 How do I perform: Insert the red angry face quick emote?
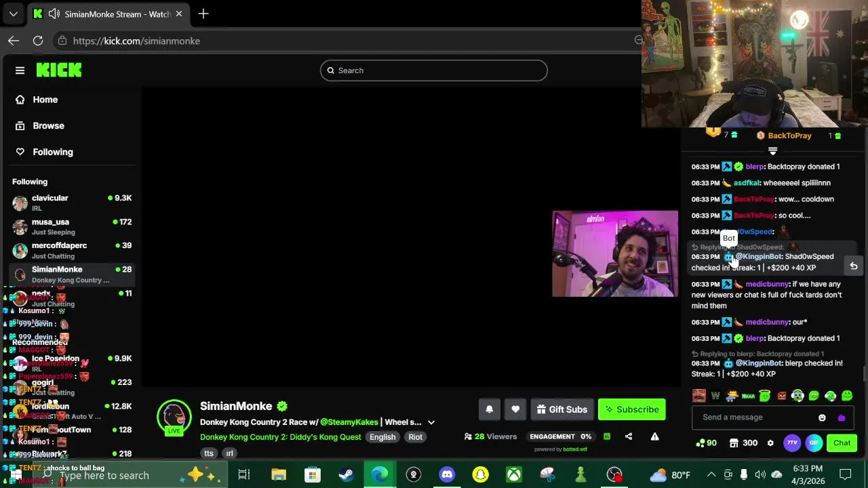click(782, 396)
